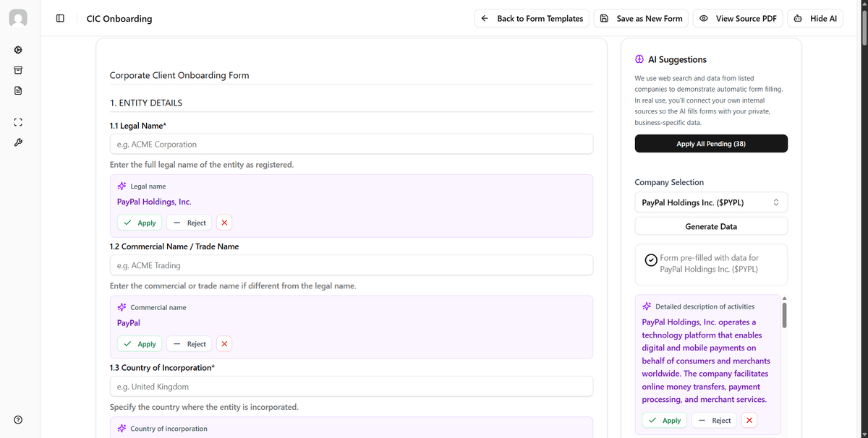Image resolution: width=868 pixels, height=438 pixels.
Task: Open the gear-play automation icon in sidebar
Action: pos(18,50)
